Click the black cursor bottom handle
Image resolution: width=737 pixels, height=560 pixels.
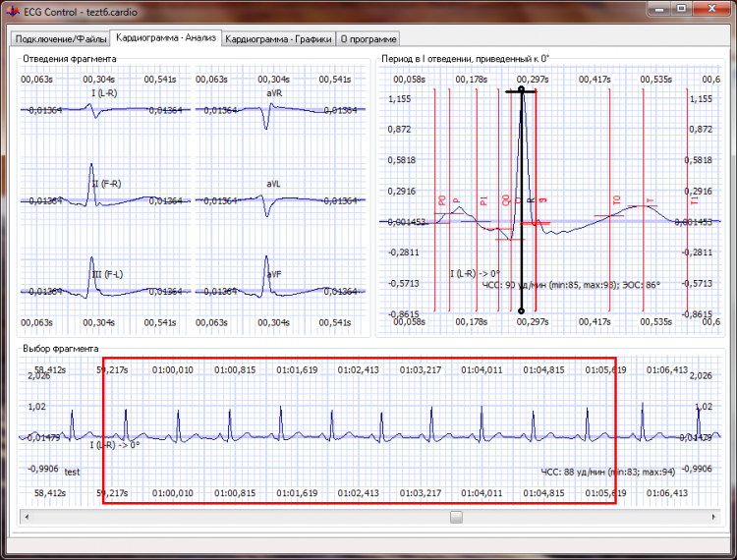[521, 311]
